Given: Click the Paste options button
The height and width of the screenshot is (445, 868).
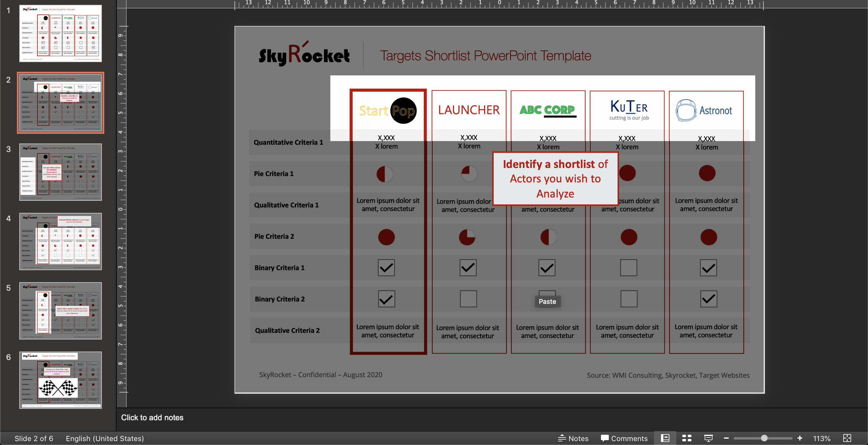Looking at the screenshot, I should pos(547,301).
